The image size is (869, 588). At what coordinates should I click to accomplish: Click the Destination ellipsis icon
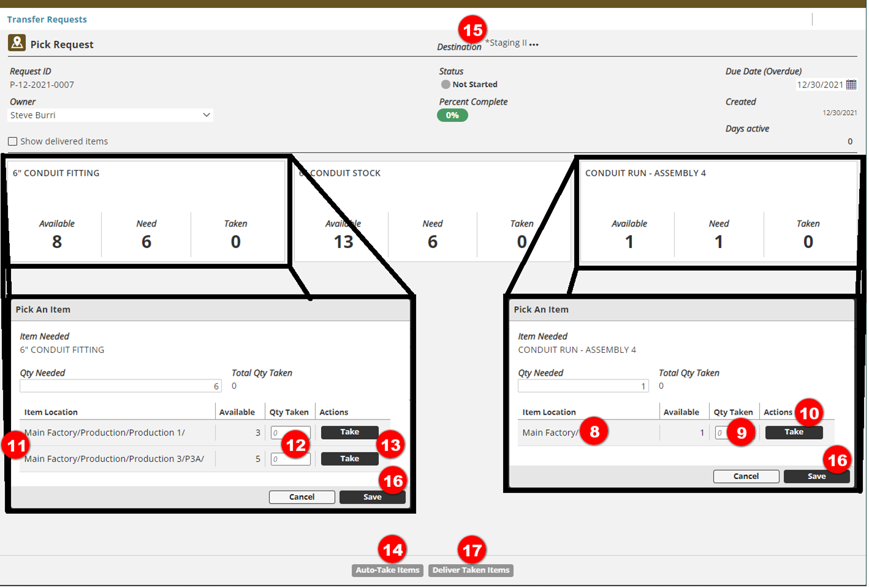pos(534,44)
